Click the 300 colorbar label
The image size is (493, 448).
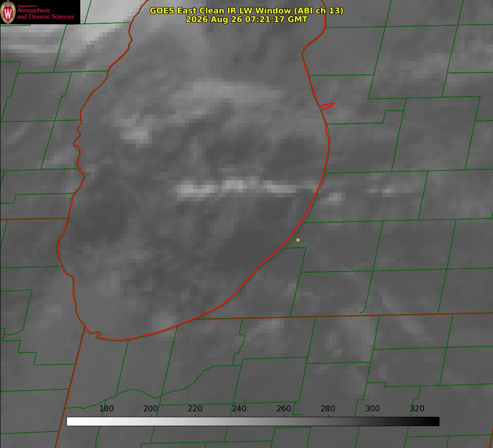[x=373, y=408]
